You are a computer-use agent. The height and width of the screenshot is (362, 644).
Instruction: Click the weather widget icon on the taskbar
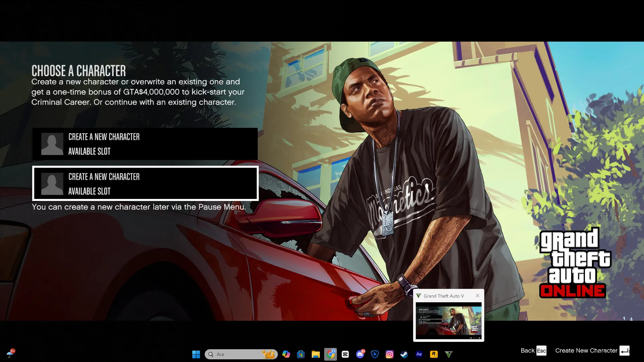point(10,354)
